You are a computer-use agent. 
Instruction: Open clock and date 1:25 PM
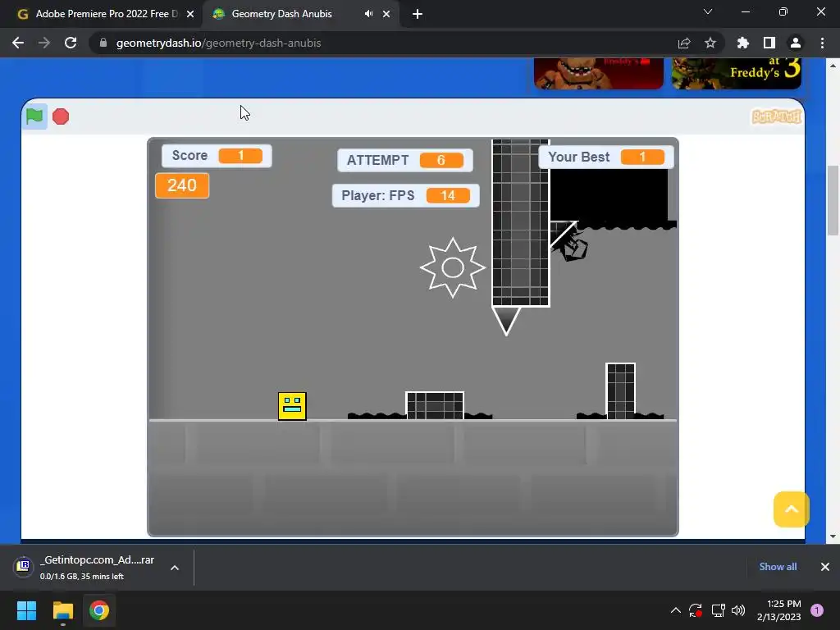[779, 610]
